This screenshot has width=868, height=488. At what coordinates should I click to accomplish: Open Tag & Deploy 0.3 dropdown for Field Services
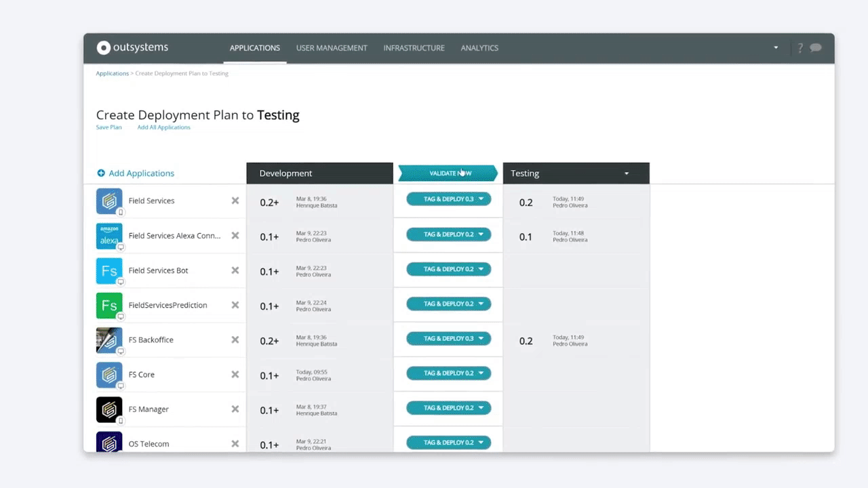(x=481, y=199)
